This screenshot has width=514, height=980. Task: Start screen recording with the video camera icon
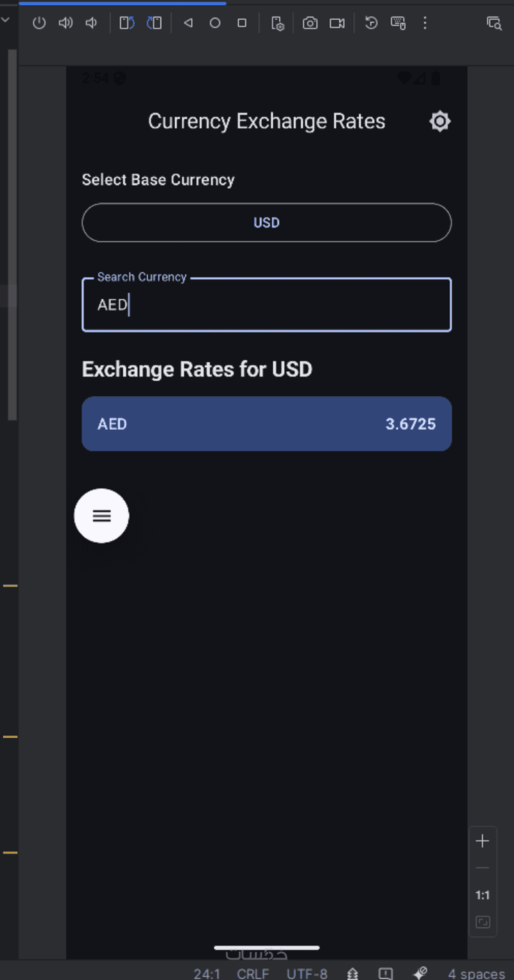coord(337,23)
